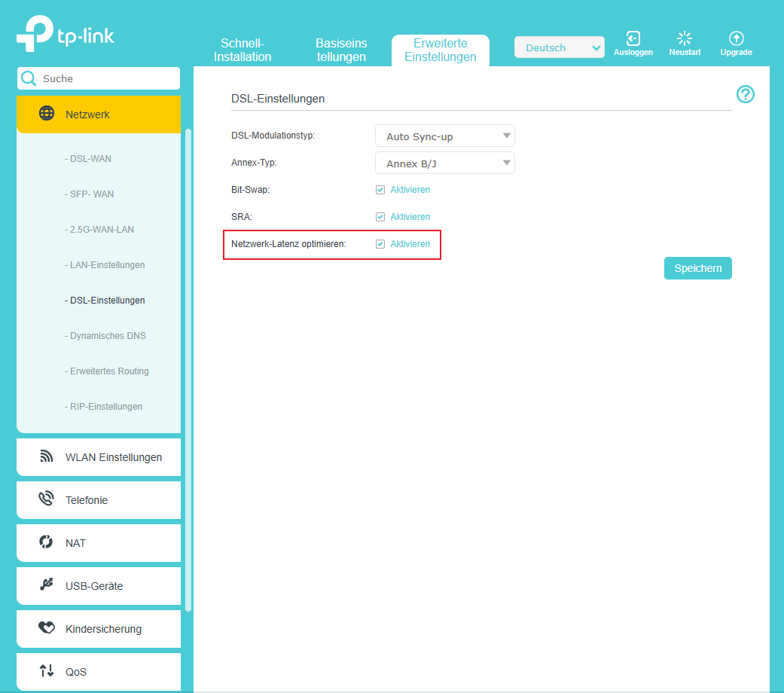This screenshot has width=784, height=693.
Task: Open WLAN Einstellungen via its Wi-Fi icon
Action: [x=47, y=457]
